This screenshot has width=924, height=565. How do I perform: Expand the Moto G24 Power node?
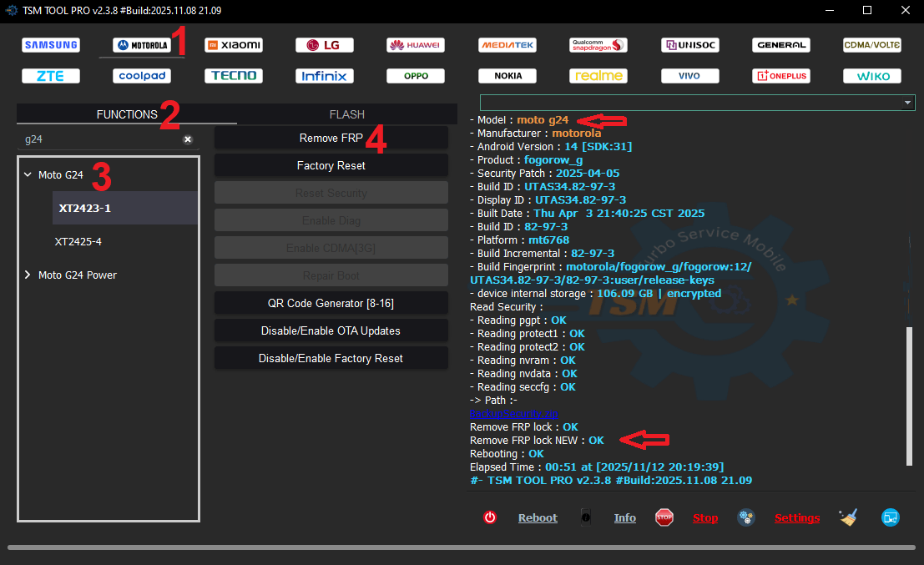pos(28,275)
